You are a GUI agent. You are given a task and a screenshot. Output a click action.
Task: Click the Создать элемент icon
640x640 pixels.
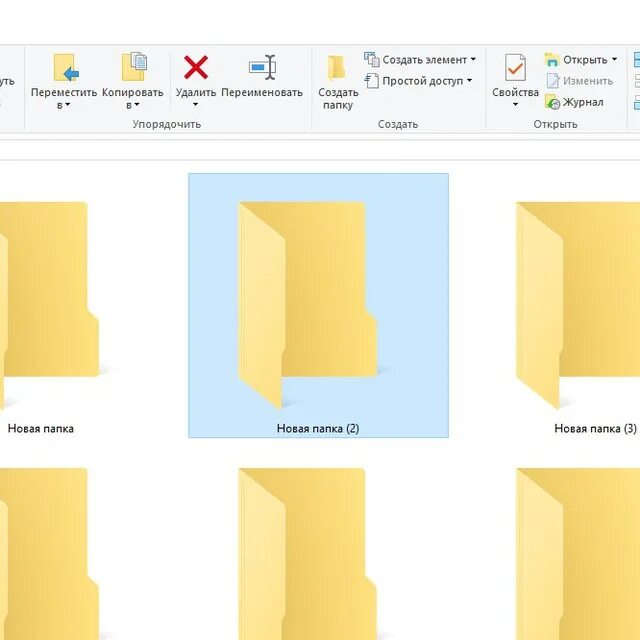click(x=371, y=59)
